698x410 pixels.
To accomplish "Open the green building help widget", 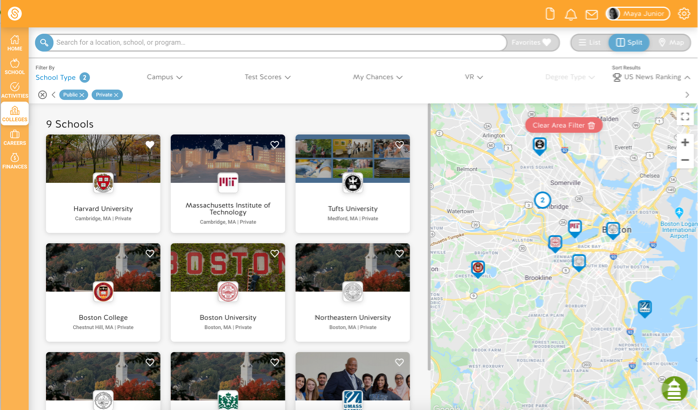I will (674, 389).
